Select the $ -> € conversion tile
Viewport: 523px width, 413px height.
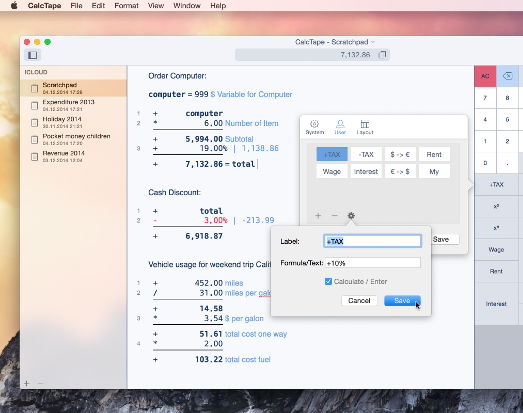400,154
